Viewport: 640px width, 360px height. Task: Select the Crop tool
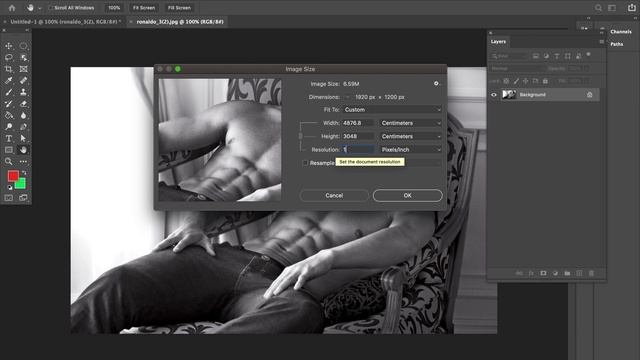(9, 69)
